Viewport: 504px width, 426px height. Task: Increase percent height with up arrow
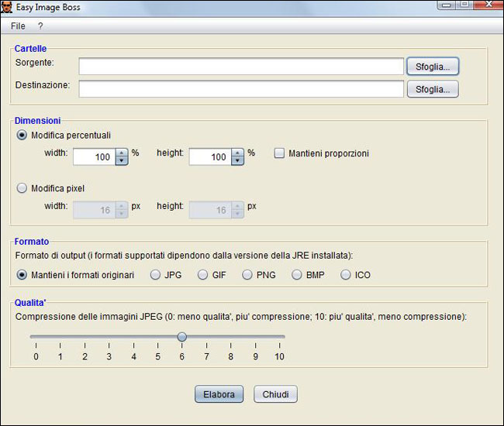coord(238,153)
